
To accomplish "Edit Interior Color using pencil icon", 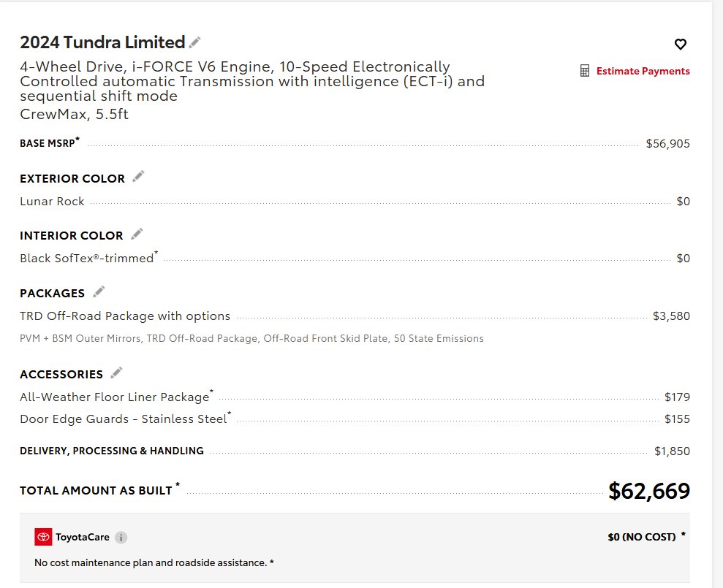I will click(137, 234).
